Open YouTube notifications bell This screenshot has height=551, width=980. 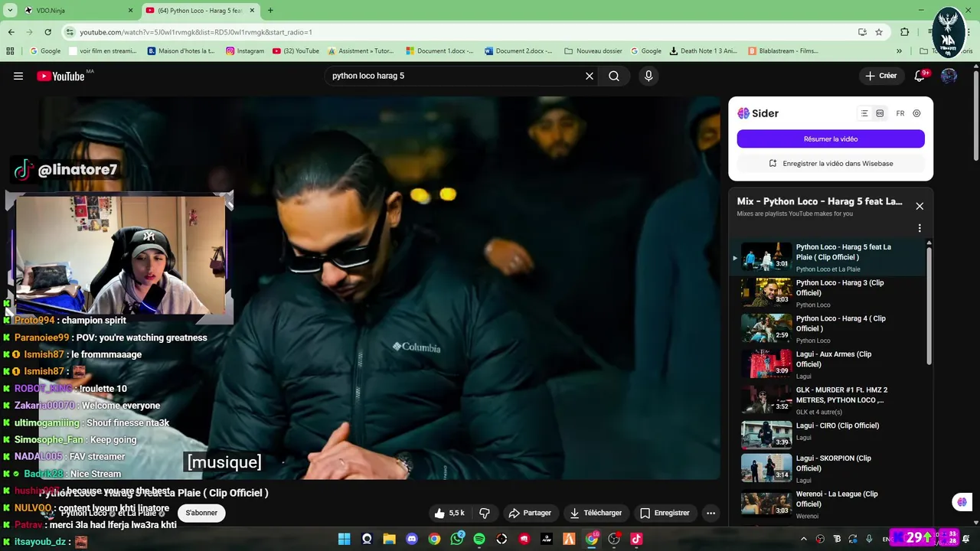(x=920, y=76)
